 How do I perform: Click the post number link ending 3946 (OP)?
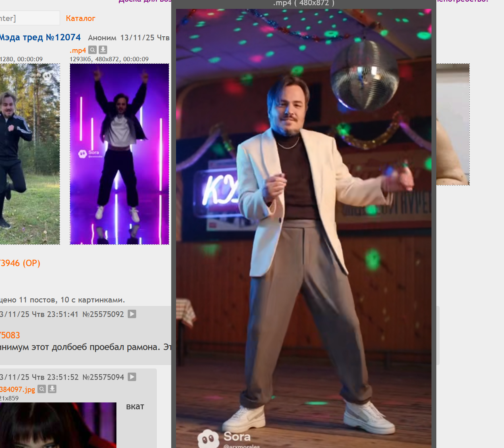pos(20,263)
